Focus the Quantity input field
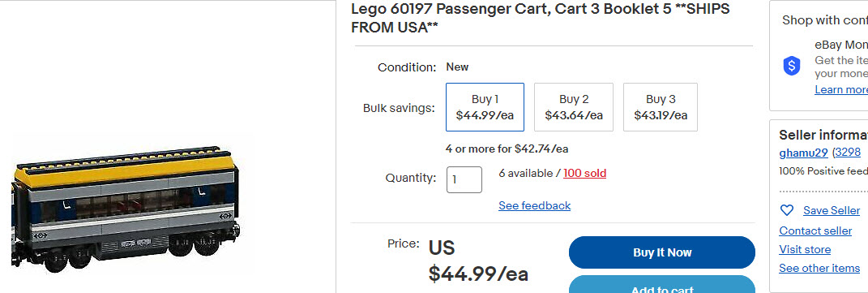This screenshot has width=868, height=293. (464, 179)
